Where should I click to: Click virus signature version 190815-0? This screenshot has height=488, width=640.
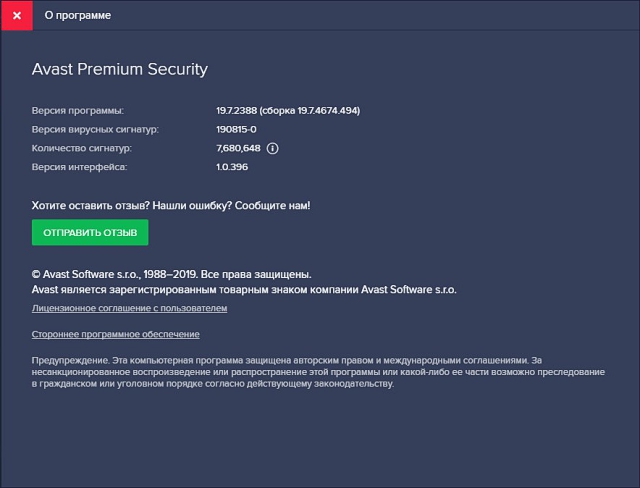point(236,129)
